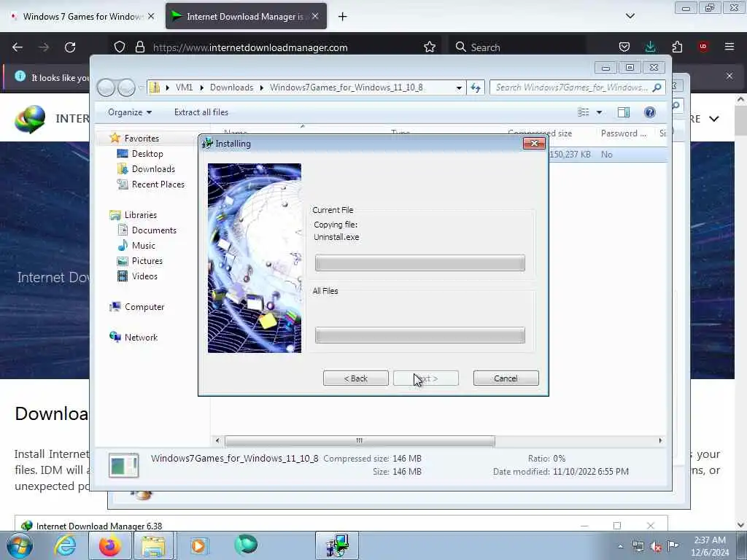The image size is (747, 560).
Task: Bookmark this page with the star icon
Action: (429, 47)
